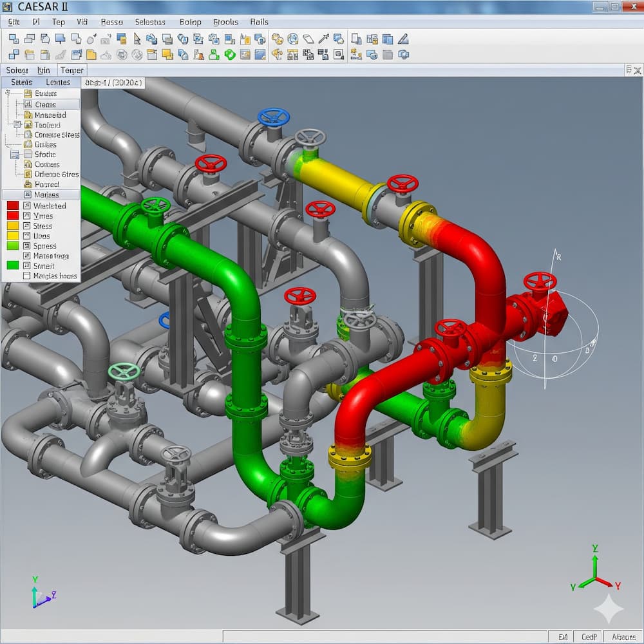Click the green person icon in toolbar

pos(214,55)
